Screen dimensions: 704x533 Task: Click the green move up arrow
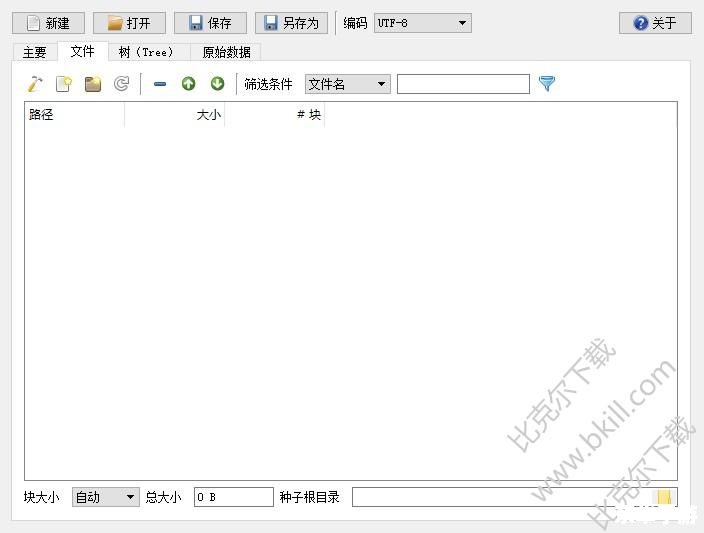[x=189, y=84]
